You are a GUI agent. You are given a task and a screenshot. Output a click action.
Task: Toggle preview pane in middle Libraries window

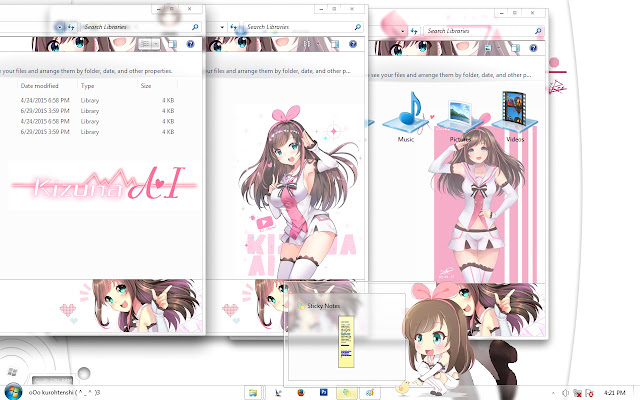point(335,44)
